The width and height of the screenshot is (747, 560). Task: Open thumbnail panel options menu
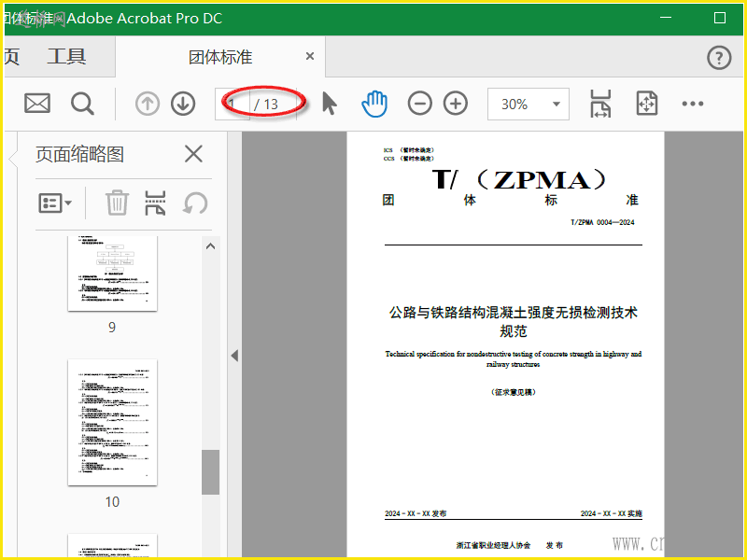(x=55, y=203)
